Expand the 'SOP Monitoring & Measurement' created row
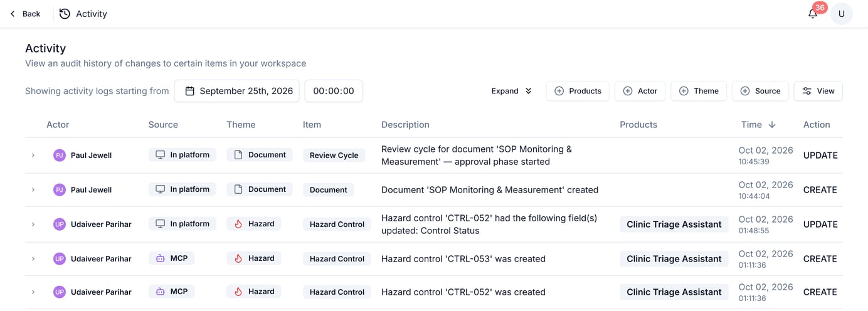This screenshot has height=311, width=868. 33,189
